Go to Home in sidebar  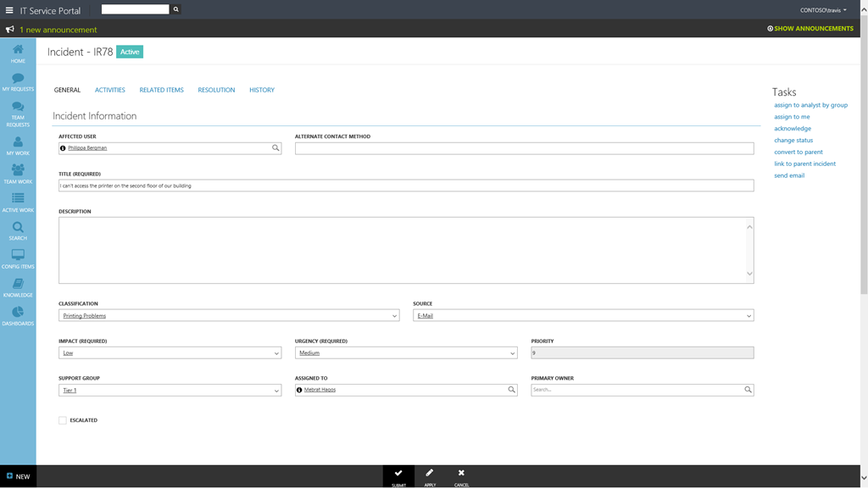pyautogui.click(x=18, y=53)
